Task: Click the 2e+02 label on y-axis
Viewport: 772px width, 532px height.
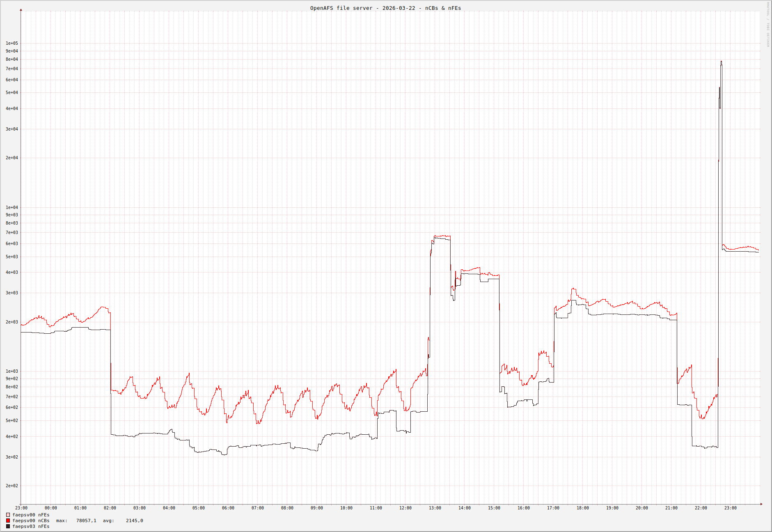Action: (x=12, y=486)
